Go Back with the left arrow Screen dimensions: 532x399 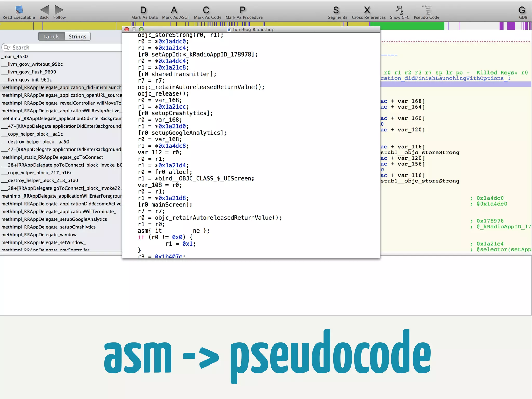[x=44, y=10]
